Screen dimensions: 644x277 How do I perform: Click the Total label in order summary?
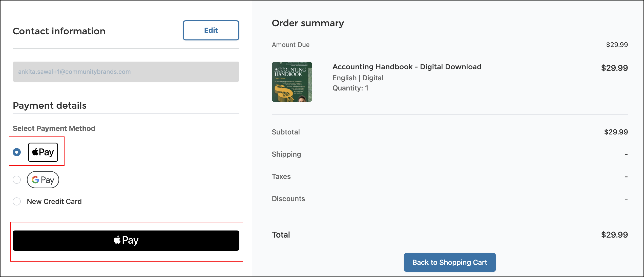[x=281, y=235]
